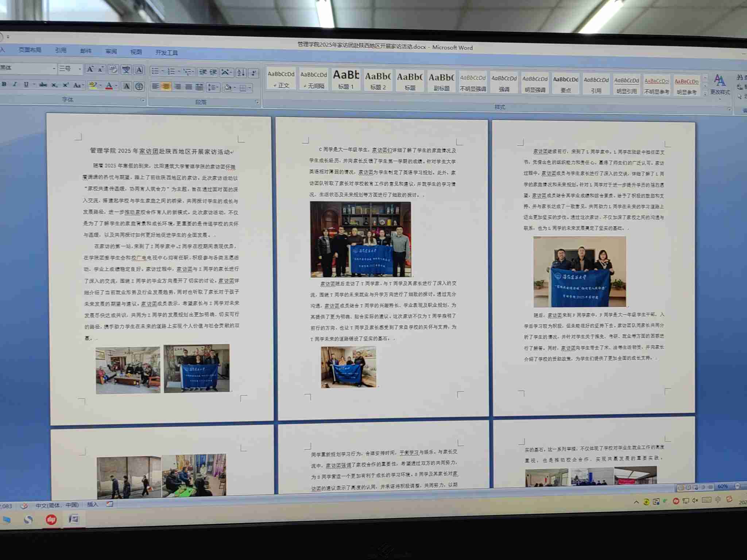This screenshot has width=747, height=560.
Task: Switch to the 开发工具 tab
Action: click(x=166, y=52)
